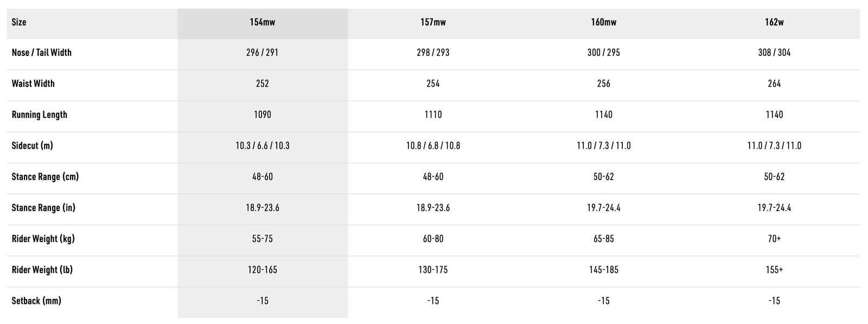Click the 308 / 304 nose/tail width cell

pyautogui.click(x=774, y=53)
